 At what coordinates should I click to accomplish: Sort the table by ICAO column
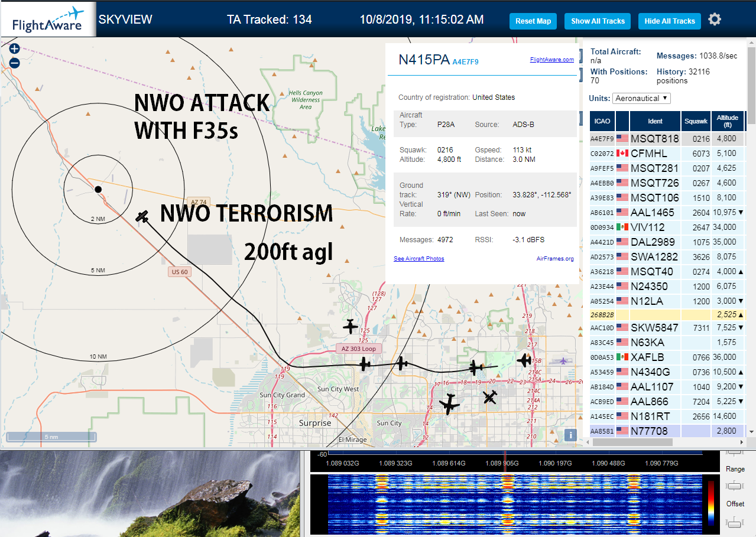(x=602, y=121)
